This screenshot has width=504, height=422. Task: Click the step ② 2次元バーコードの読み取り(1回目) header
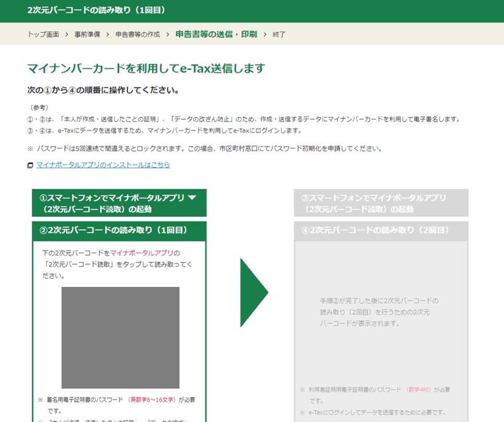[x=119, y=231]
